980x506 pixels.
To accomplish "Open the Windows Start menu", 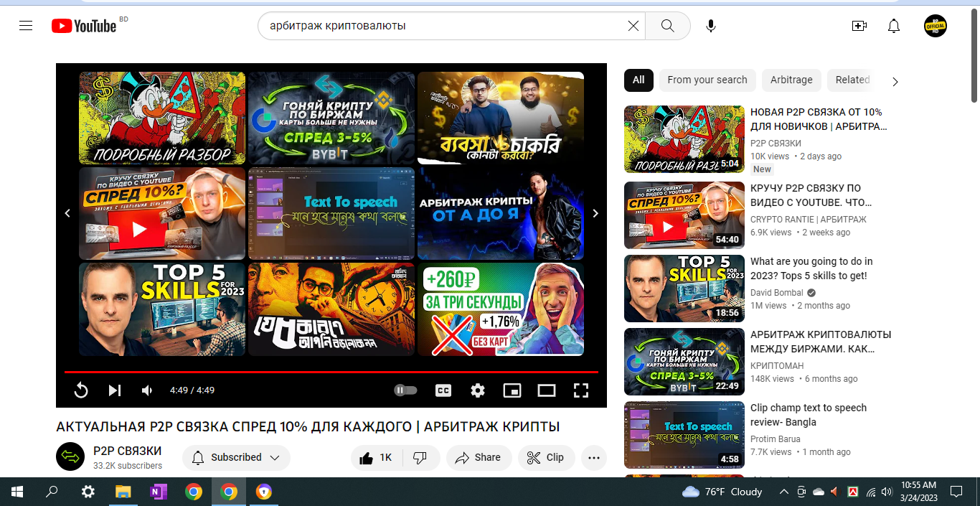I will 17,492.
